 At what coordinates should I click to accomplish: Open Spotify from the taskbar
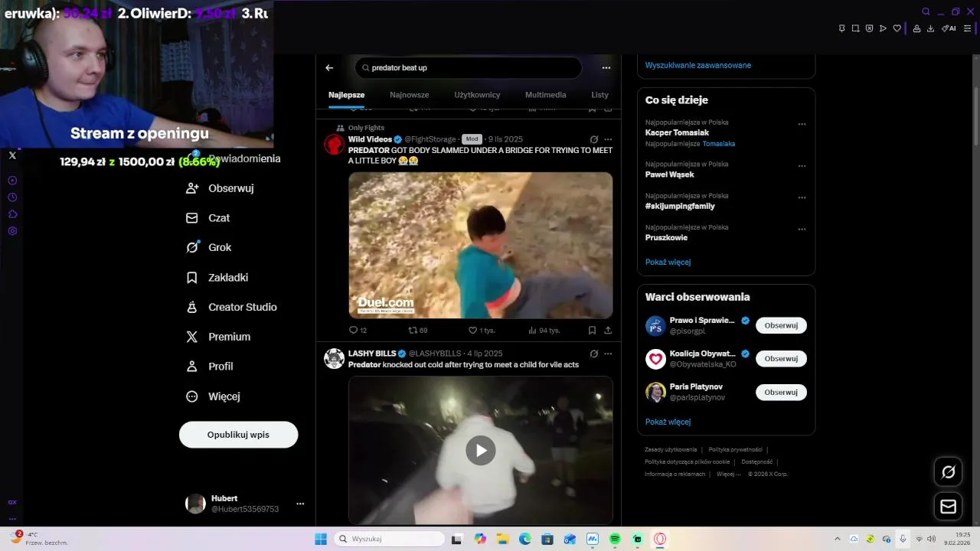click(615, 539)
